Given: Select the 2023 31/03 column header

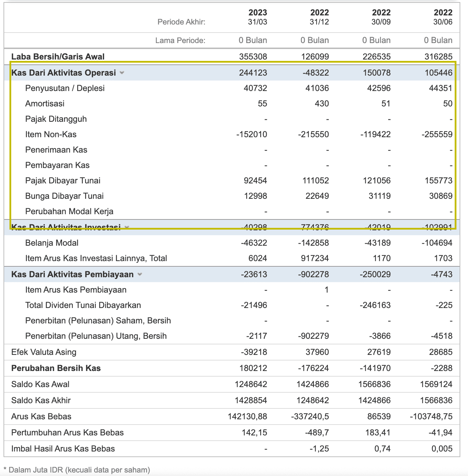Looking at the screenshot, I should 257,17.
